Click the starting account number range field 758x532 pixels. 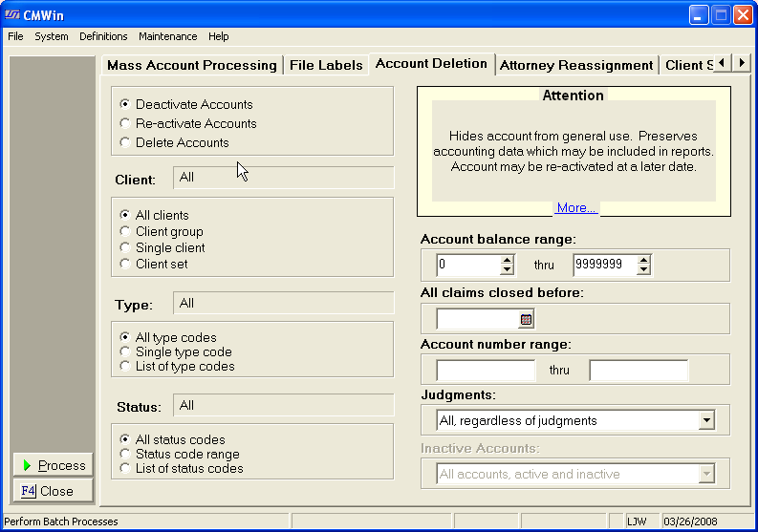click(x=486, y=371)
